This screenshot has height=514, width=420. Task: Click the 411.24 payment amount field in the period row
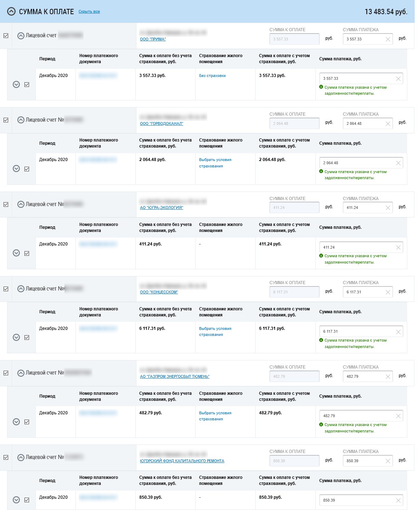[x=361, y=248]
